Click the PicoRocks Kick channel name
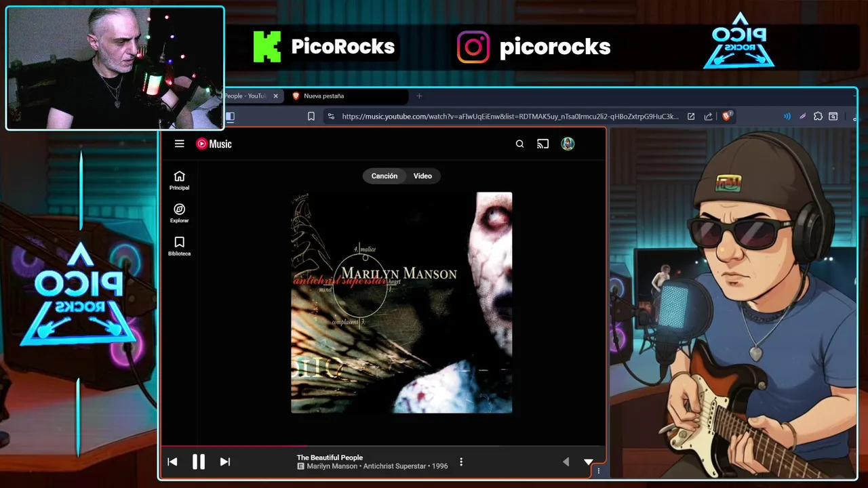Screen dimensions: 868x488 (x=342, y=47)
